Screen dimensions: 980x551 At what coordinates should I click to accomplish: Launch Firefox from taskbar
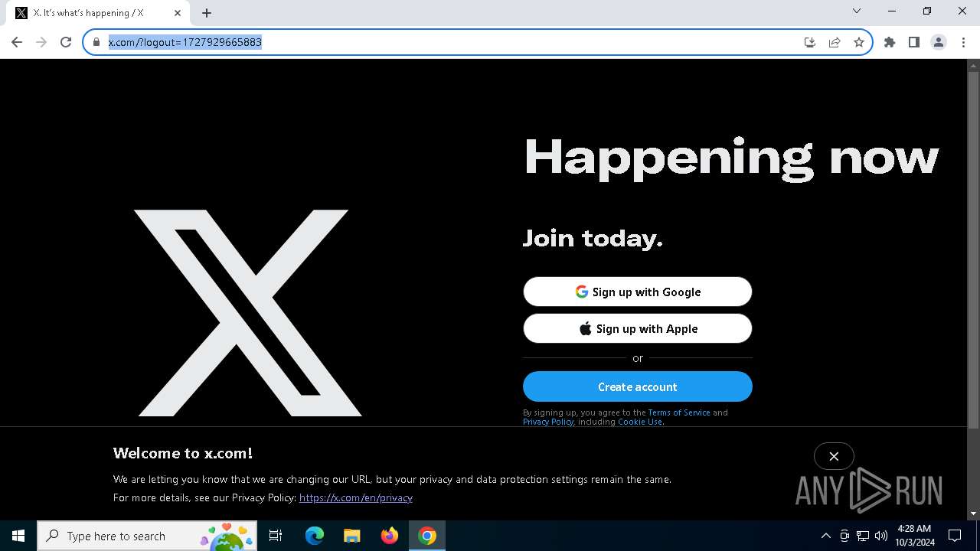point(390,536)
